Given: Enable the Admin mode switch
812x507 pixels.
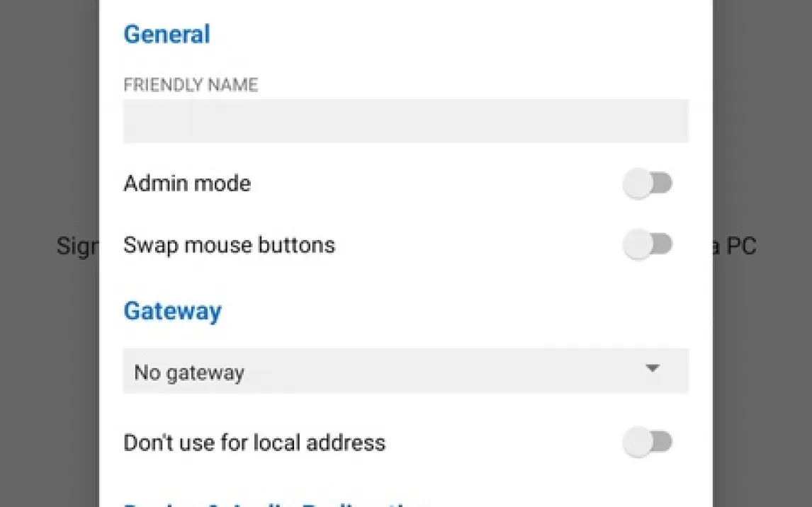Looking at the screenshot, I should (648, 183).
